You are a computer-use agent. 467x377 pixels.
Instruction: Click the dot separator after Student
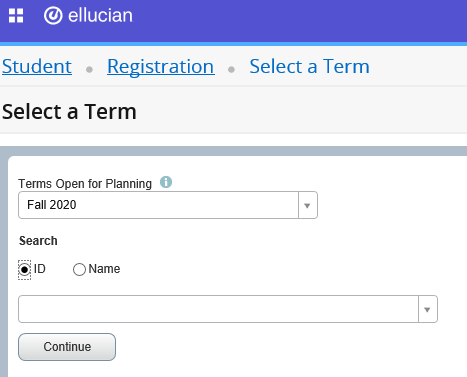[x=89, y=69]
